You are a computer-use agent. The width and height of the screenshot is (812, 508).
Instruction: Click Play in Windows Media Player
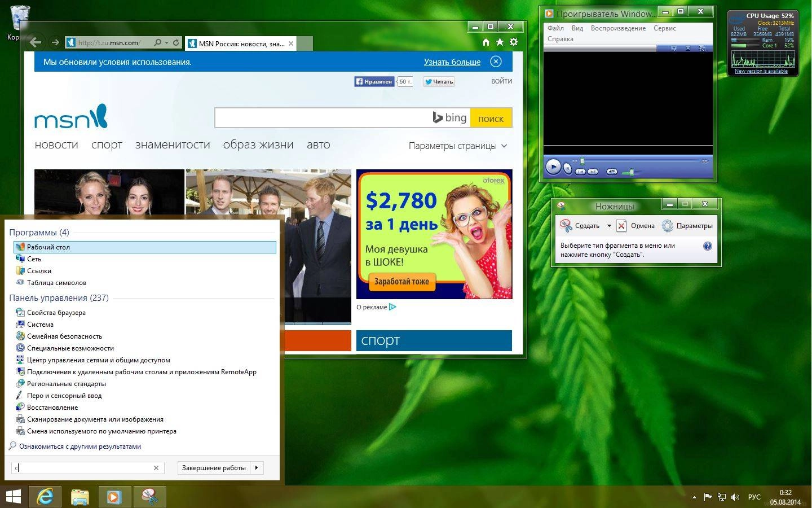click(x=553, y=167)
